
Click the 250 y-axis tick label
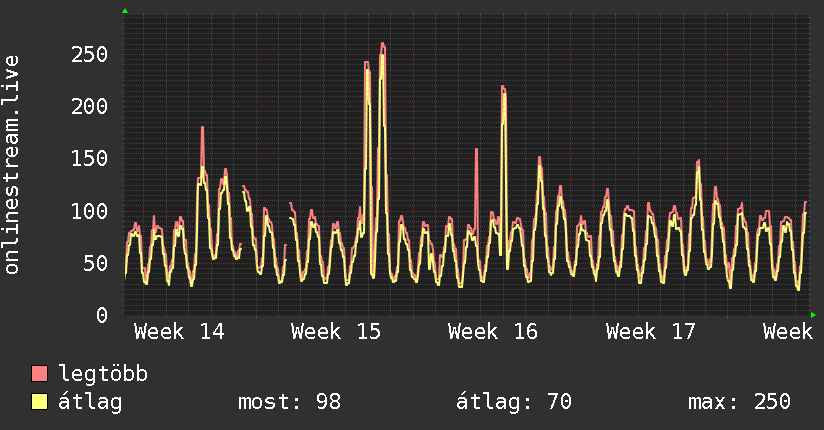pyautogui.click(x=90, y=54)
